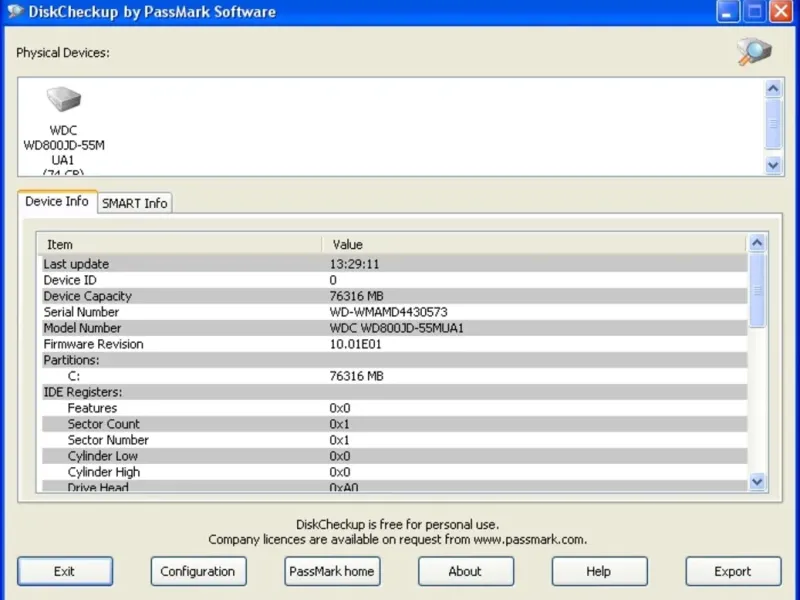Select the Sector Number row
The height and width of the screenshot is (600, 800).
tap(394, 440)
